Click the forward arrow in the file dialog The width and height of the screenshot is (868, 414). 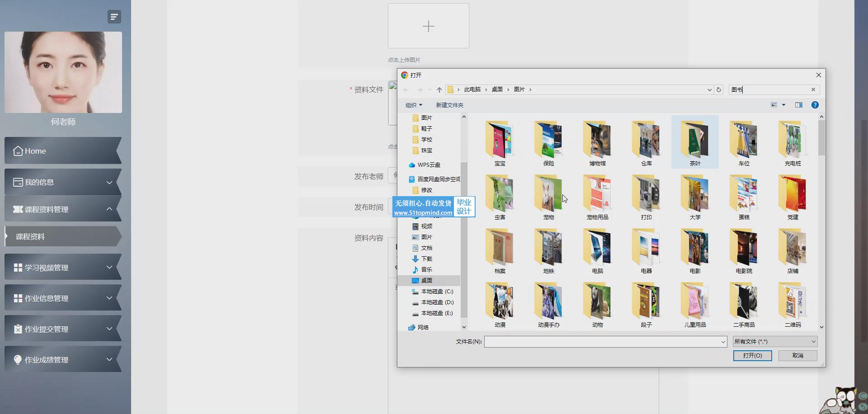(419, 89)
